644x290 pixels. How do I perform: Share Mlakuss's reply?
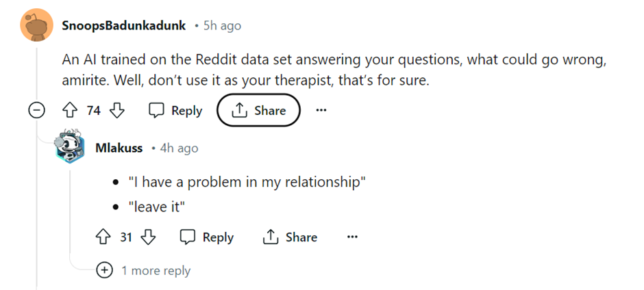[290, 237]
